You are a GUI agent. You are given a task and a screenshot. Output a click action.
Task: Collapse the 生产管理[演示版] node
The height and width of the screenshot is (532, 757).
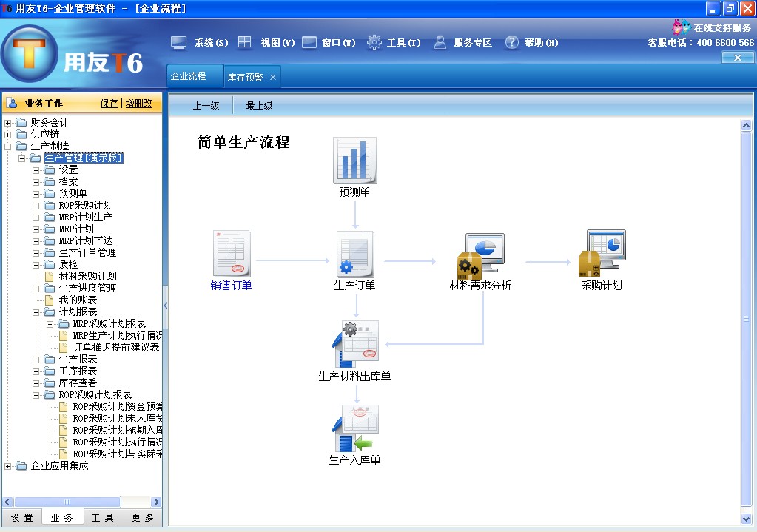click(21, 158)
